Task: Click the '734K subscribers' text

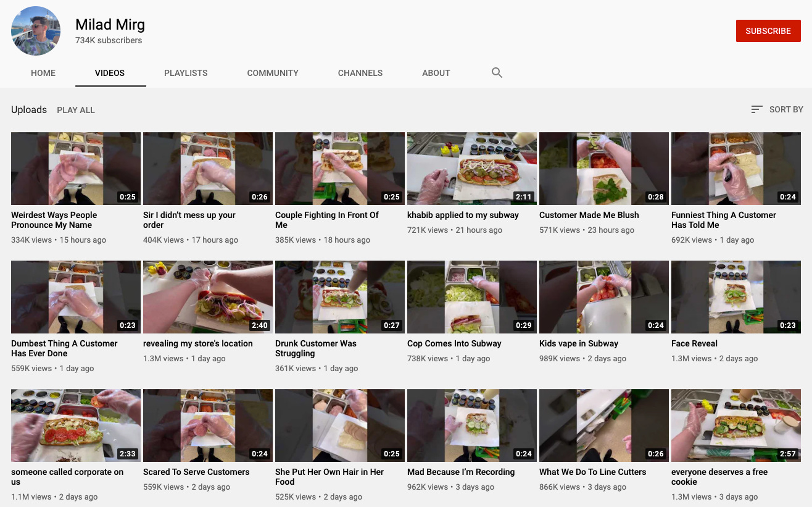Action: coord(109,40)
